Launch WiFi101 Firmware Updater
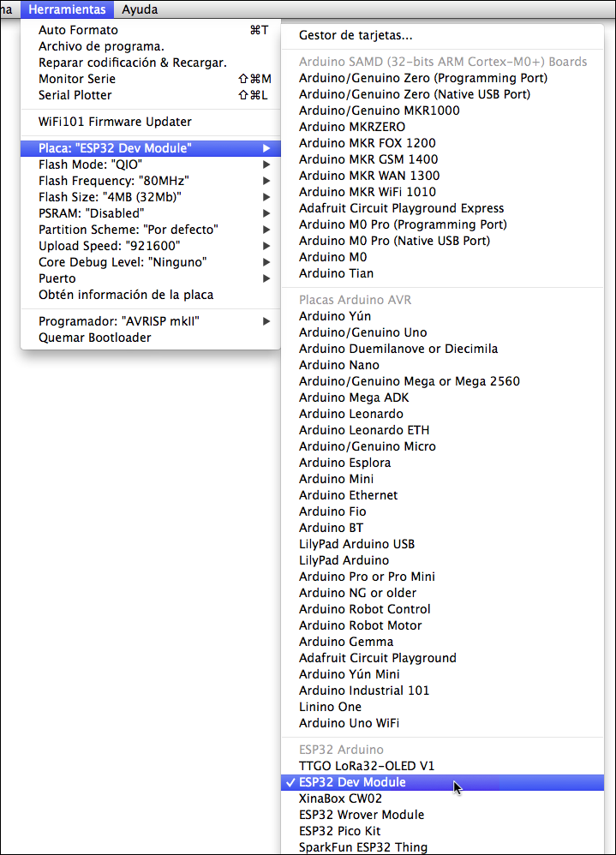 151,122
